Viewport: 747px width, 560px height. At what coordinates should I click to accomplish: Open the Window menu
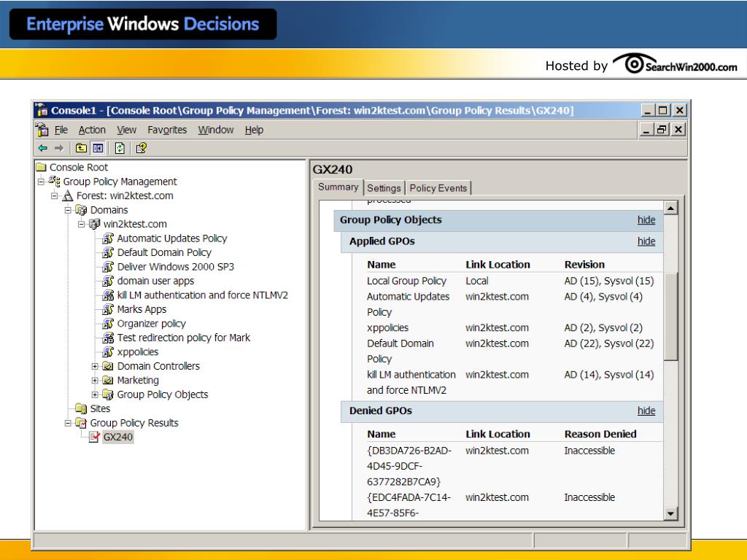point(216,130)
